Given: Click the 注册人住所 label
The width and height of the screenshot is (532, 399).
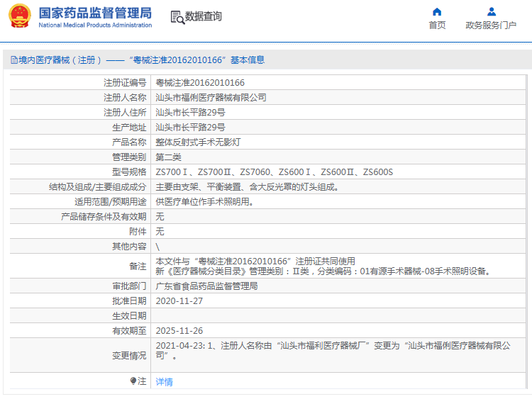Looking at the screenshot, I should point(125,113).
